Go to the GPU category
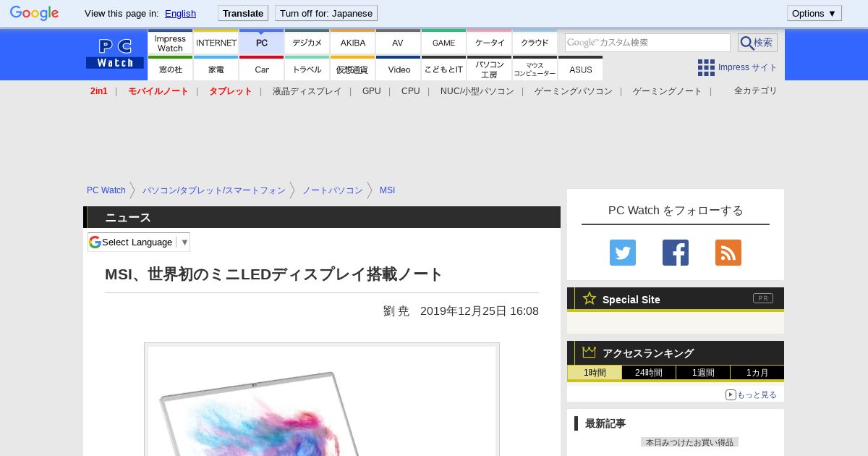Viewport: 868px width, 456px height. (x=371, y=91)
